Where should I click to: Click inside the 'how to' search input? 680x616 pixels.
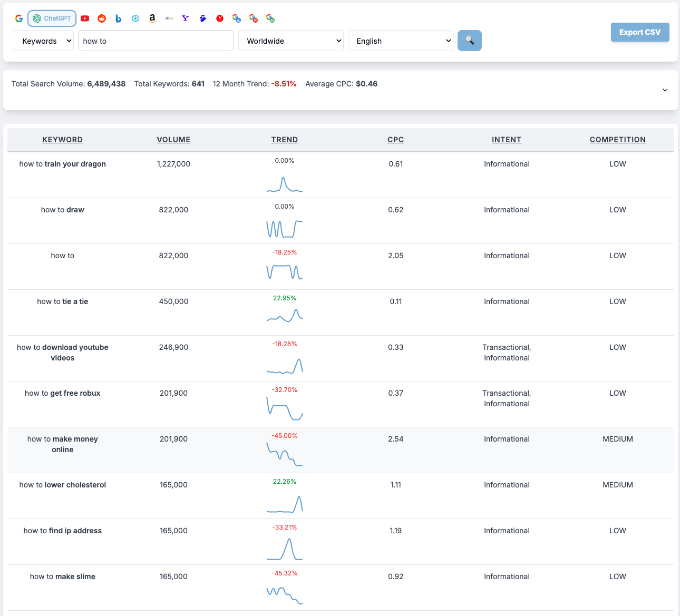156,41
